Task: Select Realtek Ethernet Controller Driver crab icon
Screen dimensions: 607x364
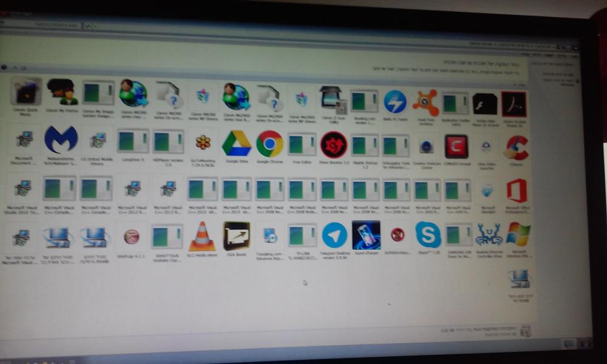Action: (489, 235)
